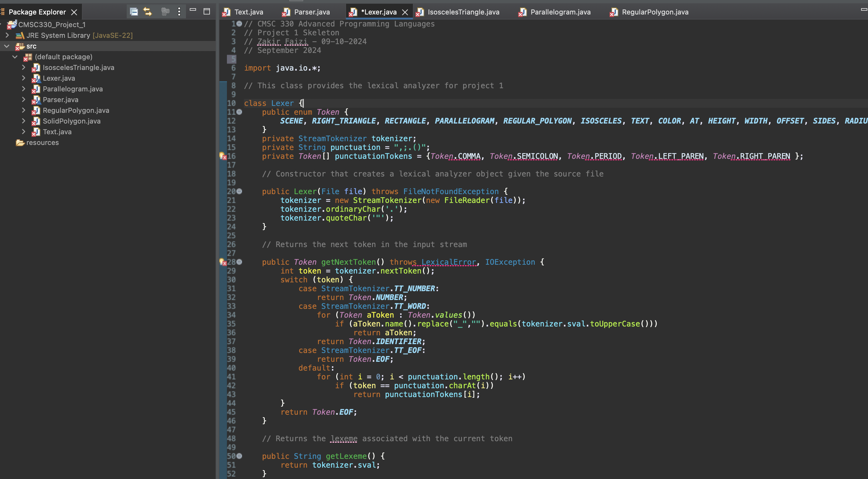Collapse the Token enum fold at line 11

[239, 112]
